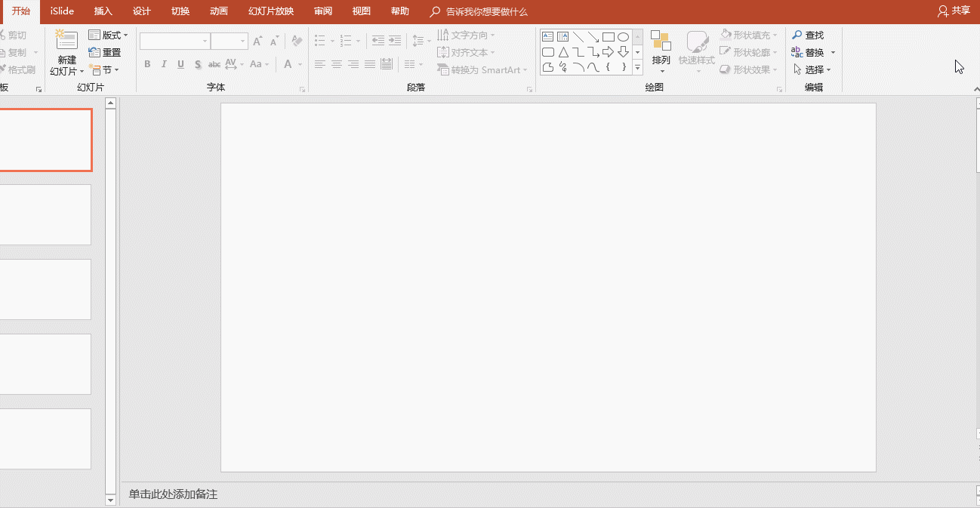Switch to the iSlide tab
The image size is (980, 508).
pos(63,11)
